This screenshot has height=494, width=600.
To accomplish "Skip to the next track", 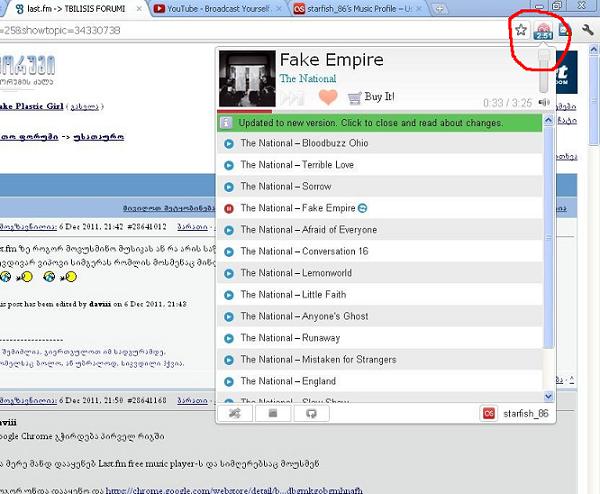I will pos(292,98).
